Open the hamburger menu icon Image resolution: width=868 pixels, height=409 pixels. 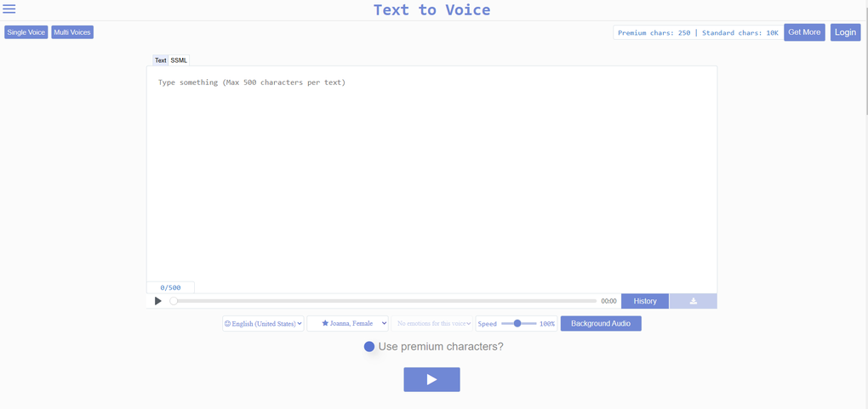click(x=9, y=9)
